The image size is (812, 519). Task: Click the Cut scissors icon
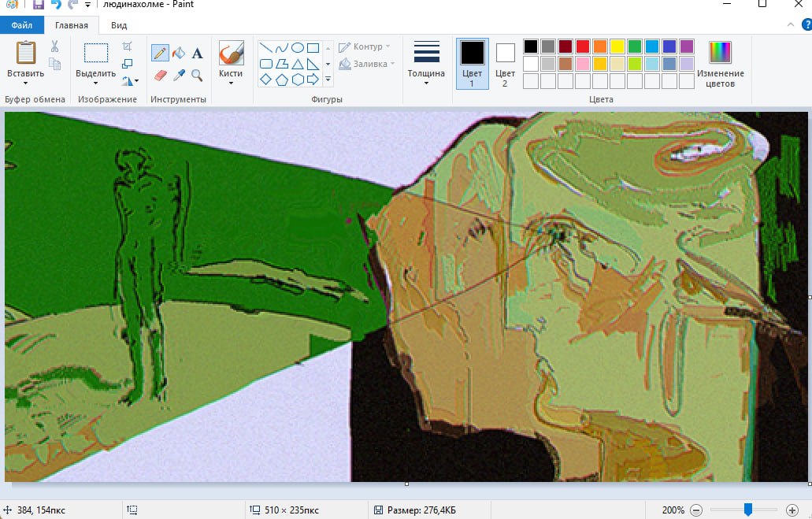[x=54, y=46]
